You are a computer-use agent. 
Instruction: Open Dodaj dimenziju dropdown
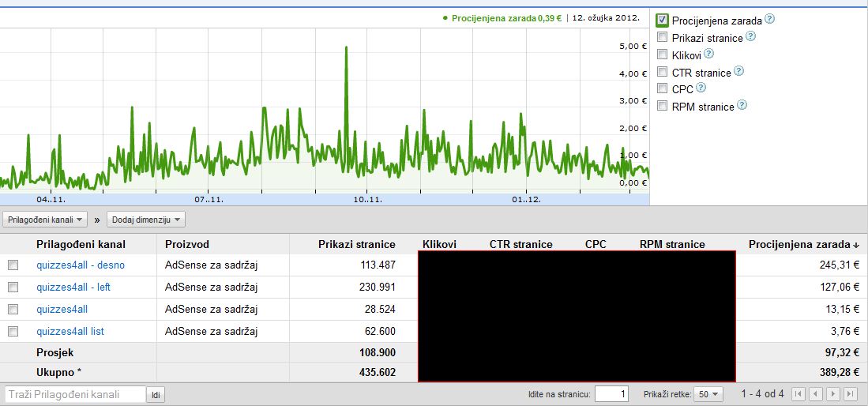[146, 220]
